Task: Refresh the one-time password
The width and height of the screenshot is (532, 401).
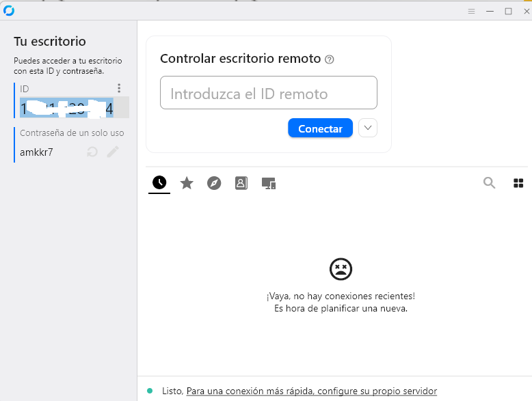Action: (x=92, y=152)
